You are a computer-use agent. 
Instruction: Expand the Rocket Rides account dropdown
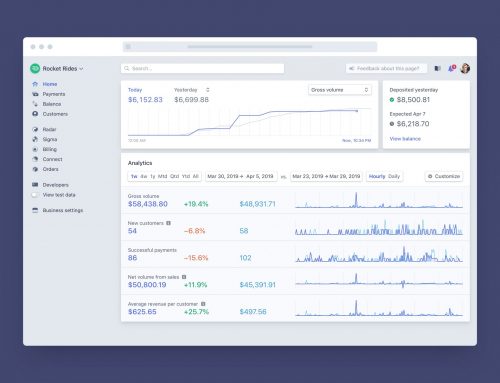click(81, 69)
